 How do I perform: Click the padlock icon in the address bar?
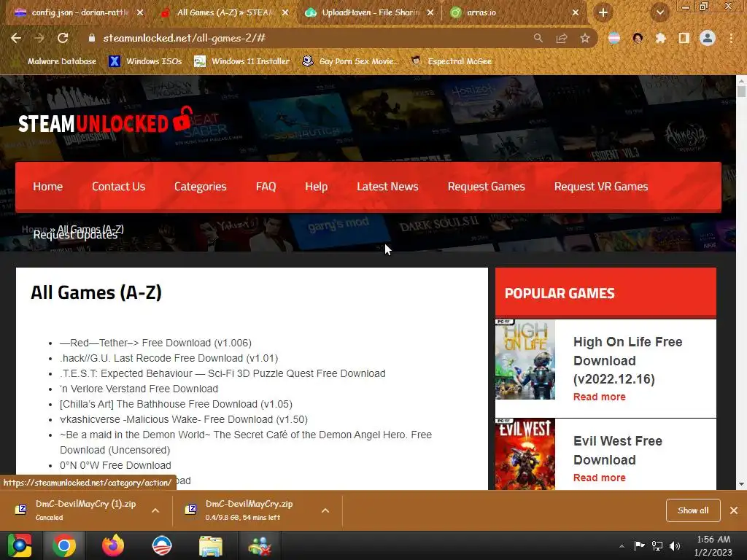click(92, 38)
